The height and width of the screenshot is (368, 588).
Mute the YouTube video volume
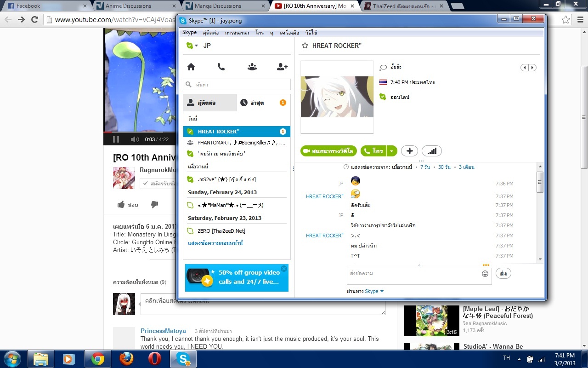(135, 139)
